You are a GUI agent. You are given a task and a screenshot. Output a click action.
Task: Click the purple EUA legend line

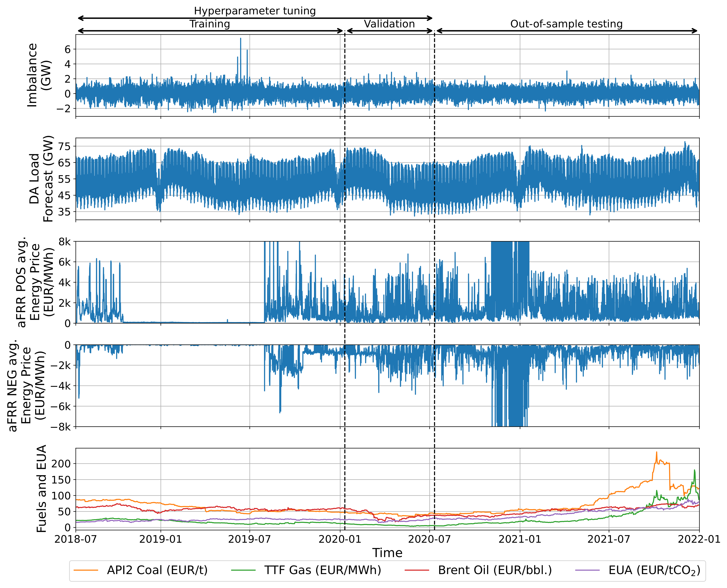point(587,570)
